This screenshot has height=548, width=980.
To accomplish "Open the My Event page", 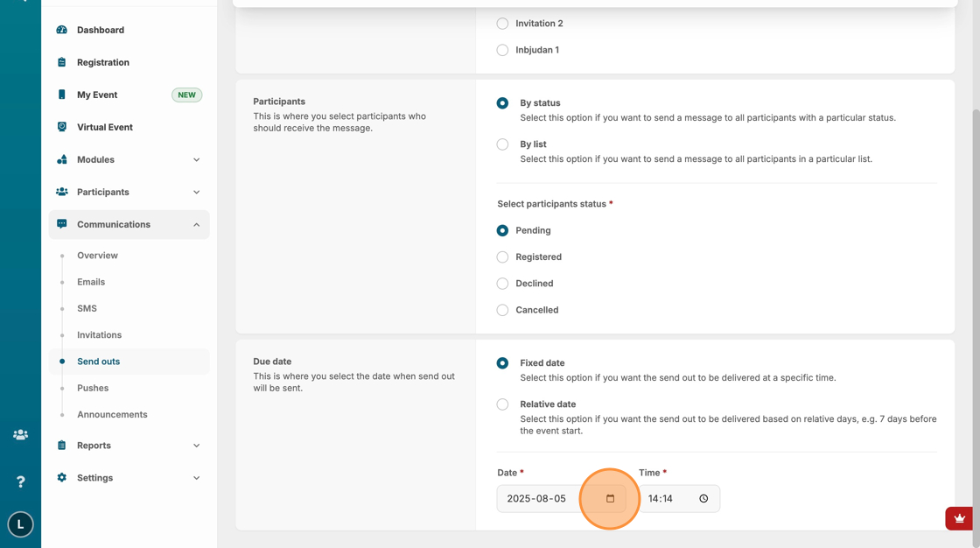I will pyautogui.click(x=97, y=95).
